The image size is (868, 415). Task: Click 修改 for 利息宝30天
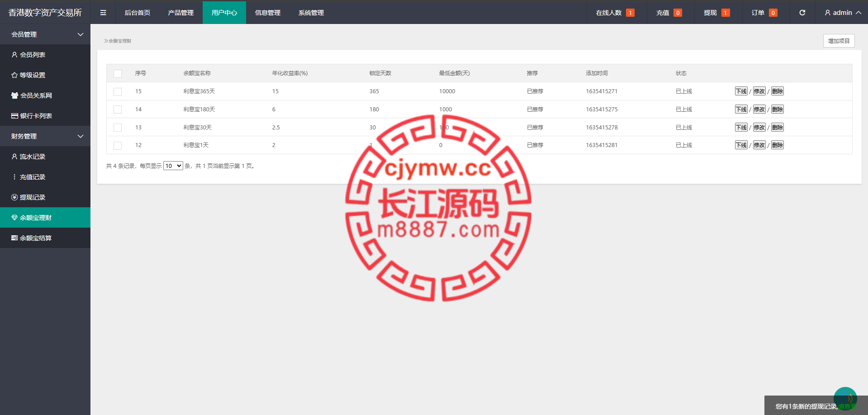(759, 127)
